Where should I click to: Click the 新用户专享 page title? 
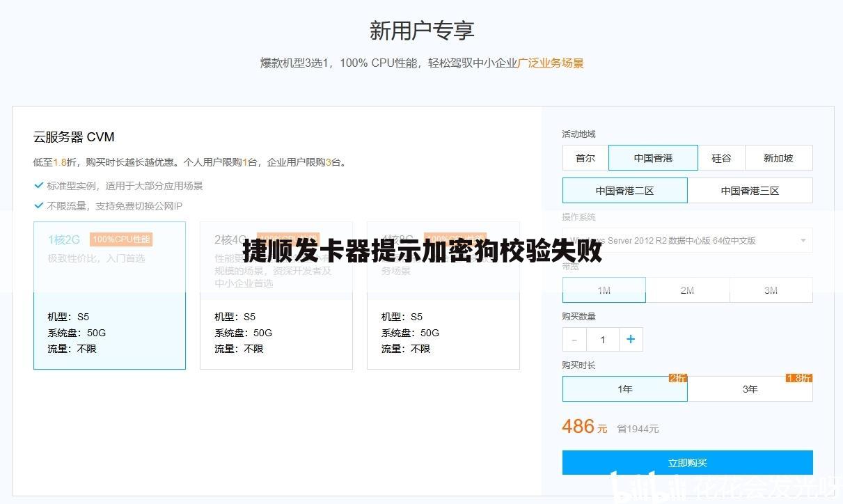pos(422,31)
